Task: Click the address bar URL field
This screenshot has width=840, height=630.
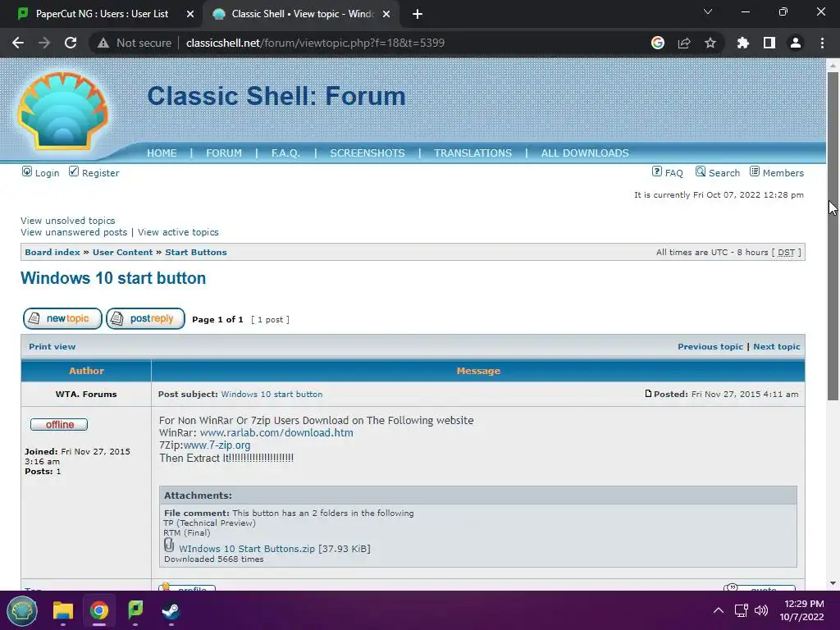Action: (x=315, y=43)
